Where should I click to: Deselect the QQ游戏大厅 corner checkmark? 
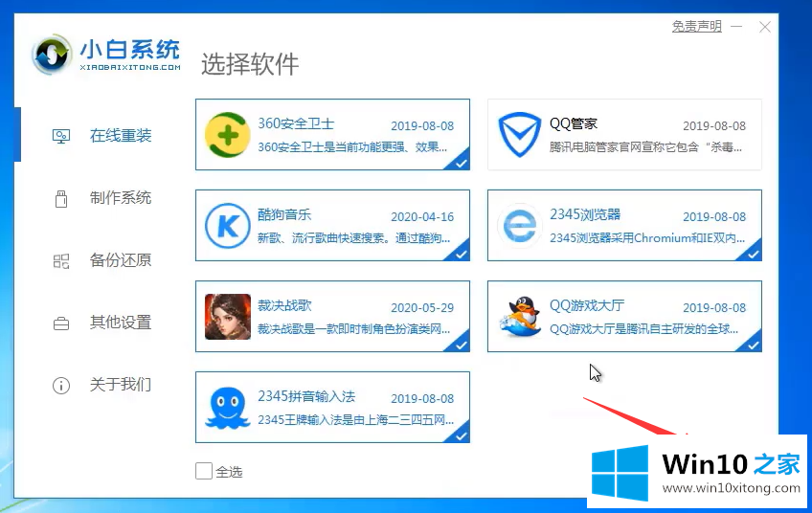[752, 345]
